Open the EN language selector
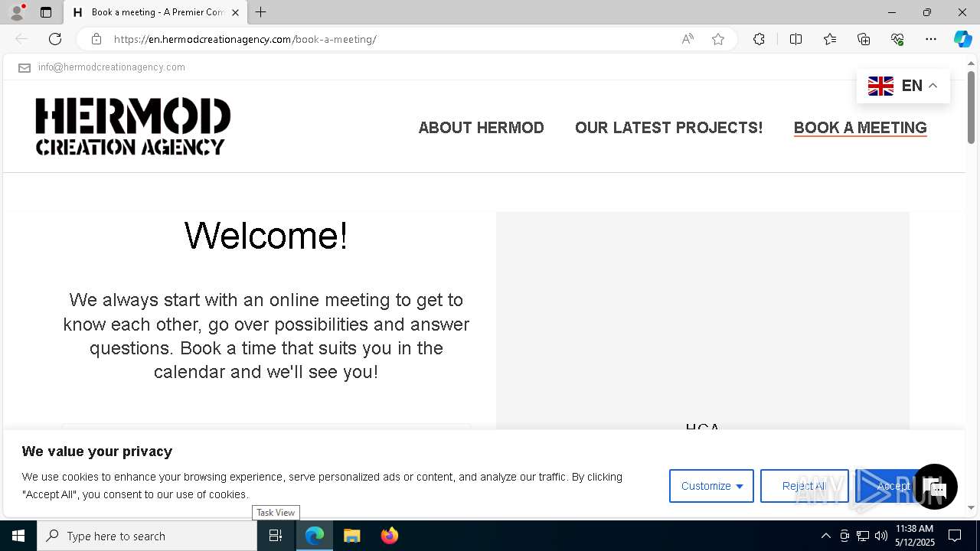 pos(903,86)
